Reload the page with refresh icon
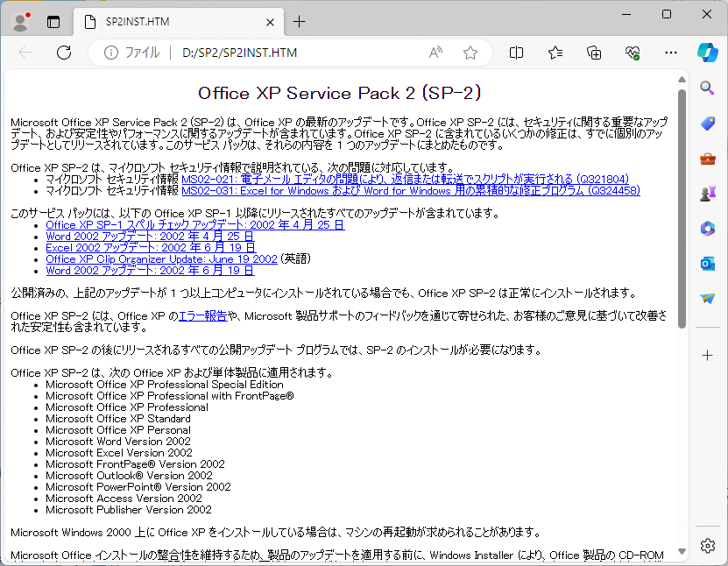728x566 pixels. pyautogui.click(x=64, y=53)
